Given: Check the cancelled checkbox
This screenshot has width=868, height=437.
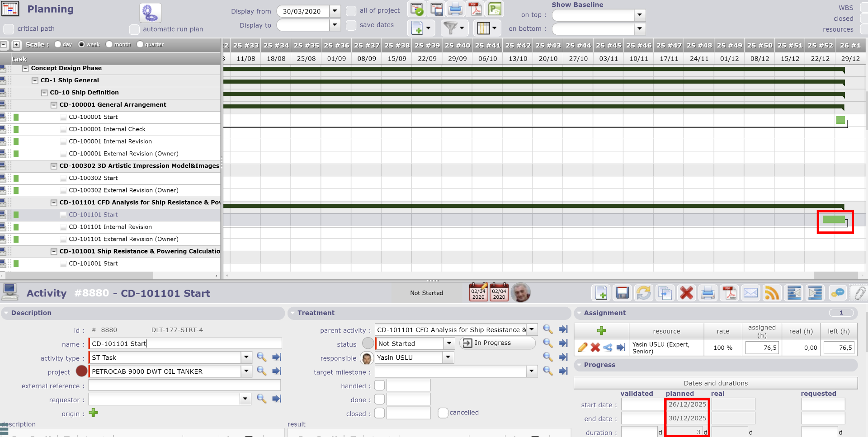Looking at the screenshot, I should point(443,413).
